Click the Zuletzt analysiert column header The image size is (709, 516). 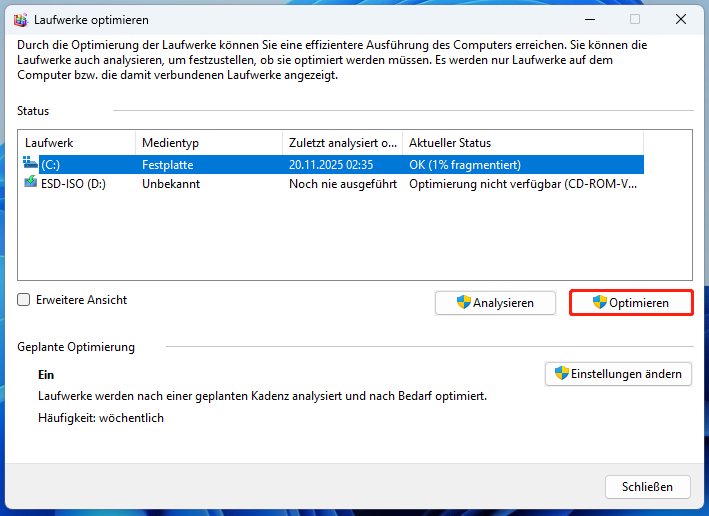pos(342,143)
